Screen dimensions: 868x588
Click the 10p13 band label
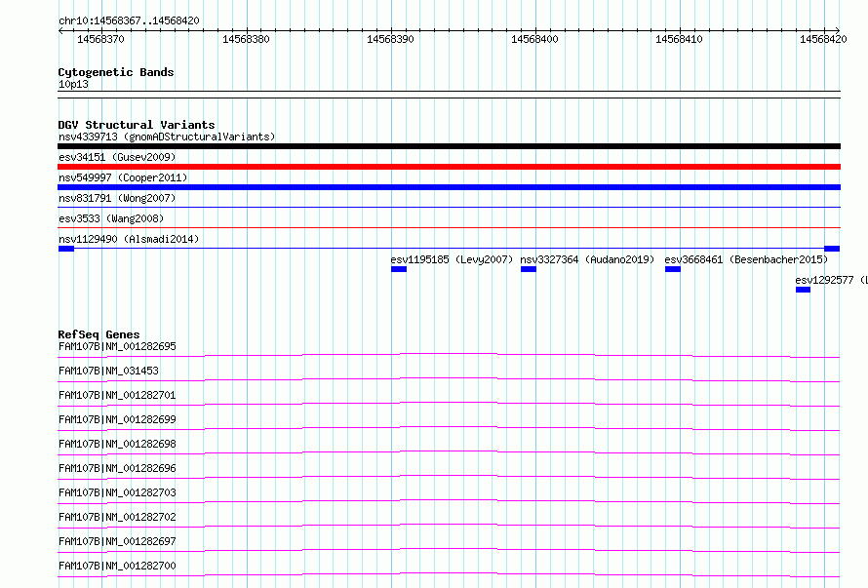(x=73, y=84)
